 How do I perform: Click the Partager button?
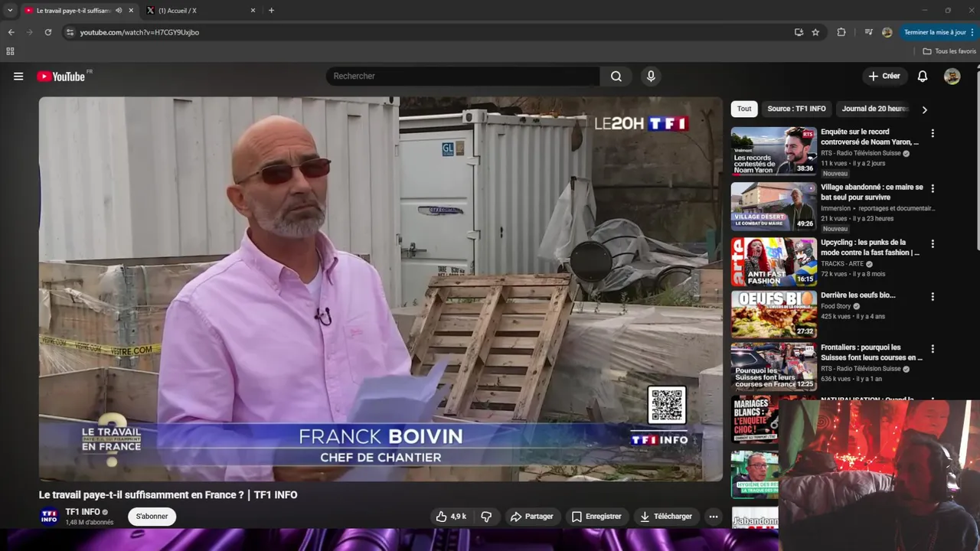(x=531, y=517)
